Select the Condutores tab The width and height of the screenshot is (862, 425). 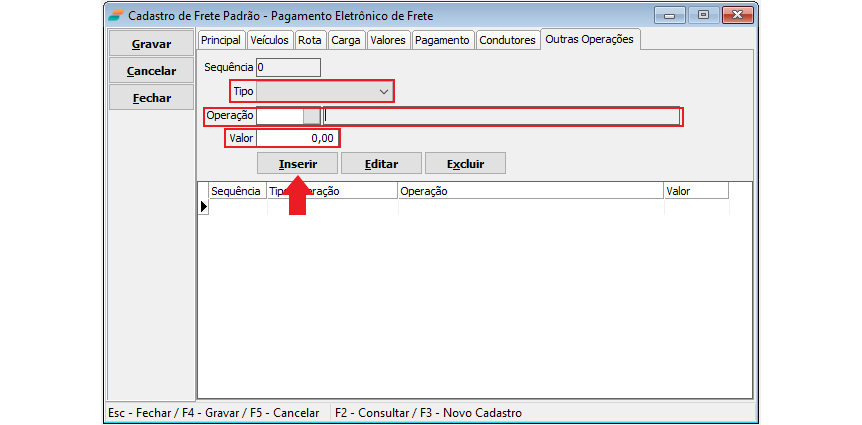pyautogui.click(x=507, y=40)
